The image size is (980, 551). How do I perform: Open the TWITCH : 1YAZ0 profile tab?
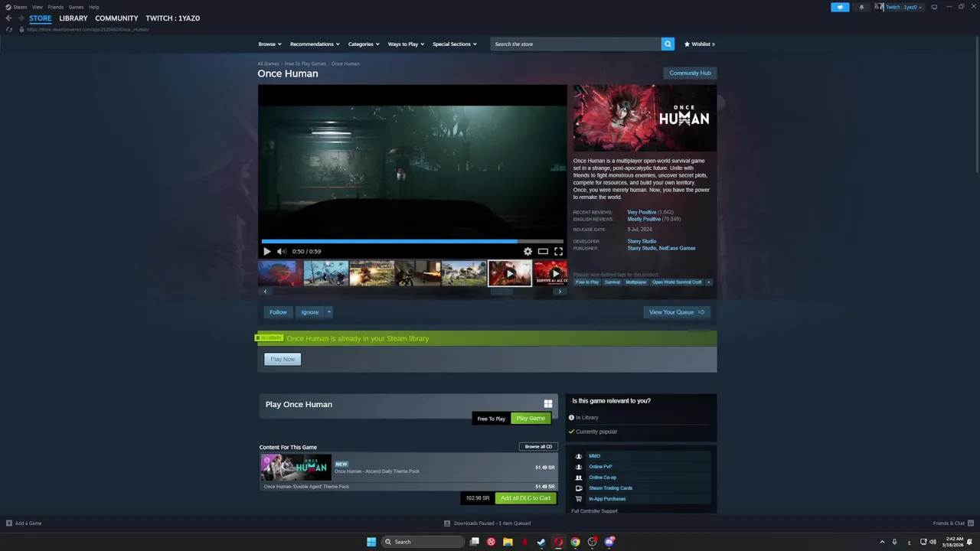point(173,18)
